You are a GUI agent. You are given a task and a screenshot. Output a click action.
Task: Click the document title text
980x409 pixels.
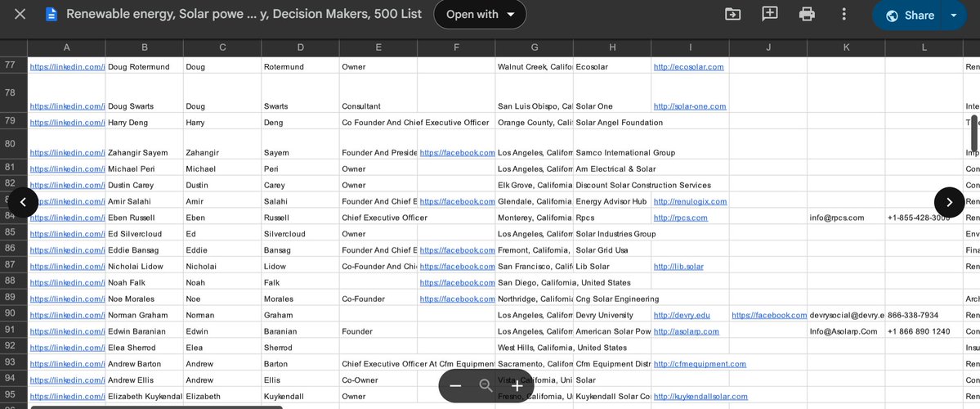(x=244, y=15)
